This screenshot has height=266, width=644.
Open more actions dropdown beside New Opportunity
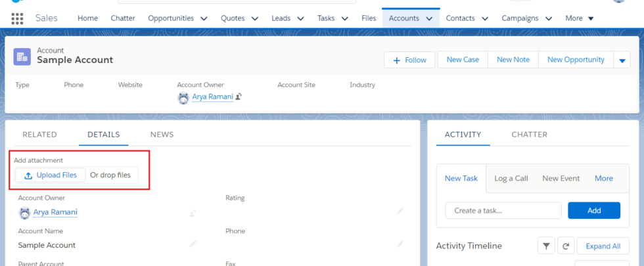622,60
